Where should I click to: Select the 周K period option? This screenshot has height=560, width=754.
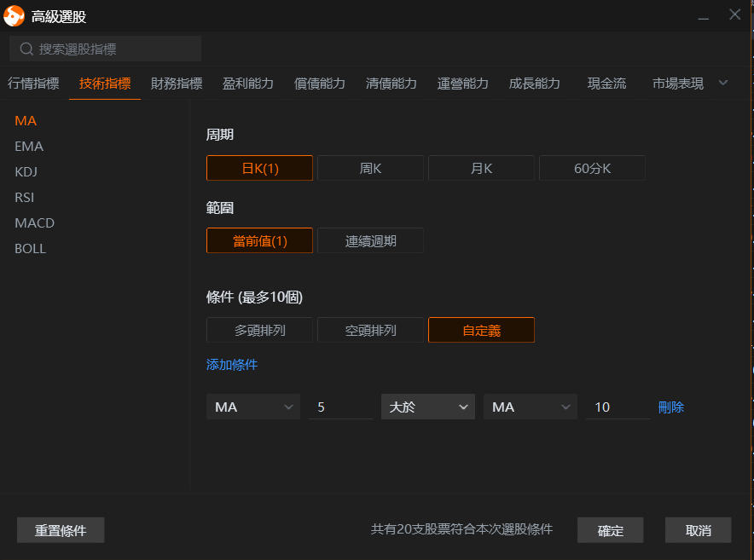pyautogui.click(x=370, y=169)
